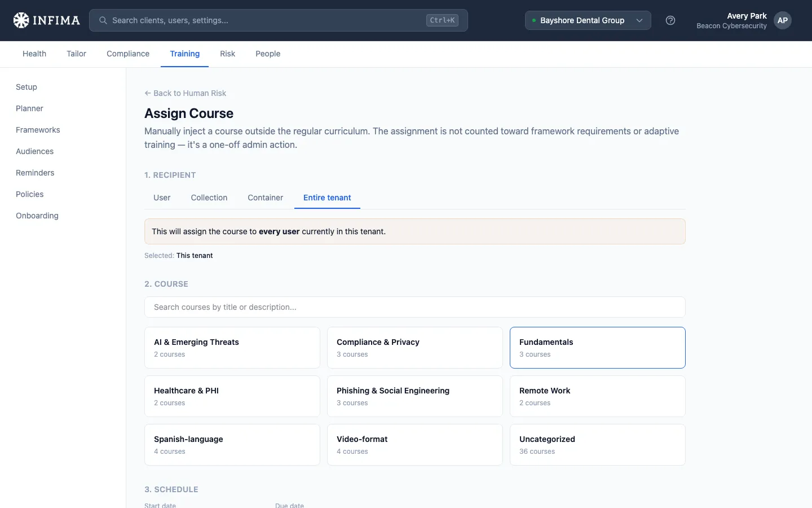812x508 pixels.
Task: Click the every-user warning banner
Action: (x=415, y=231)
